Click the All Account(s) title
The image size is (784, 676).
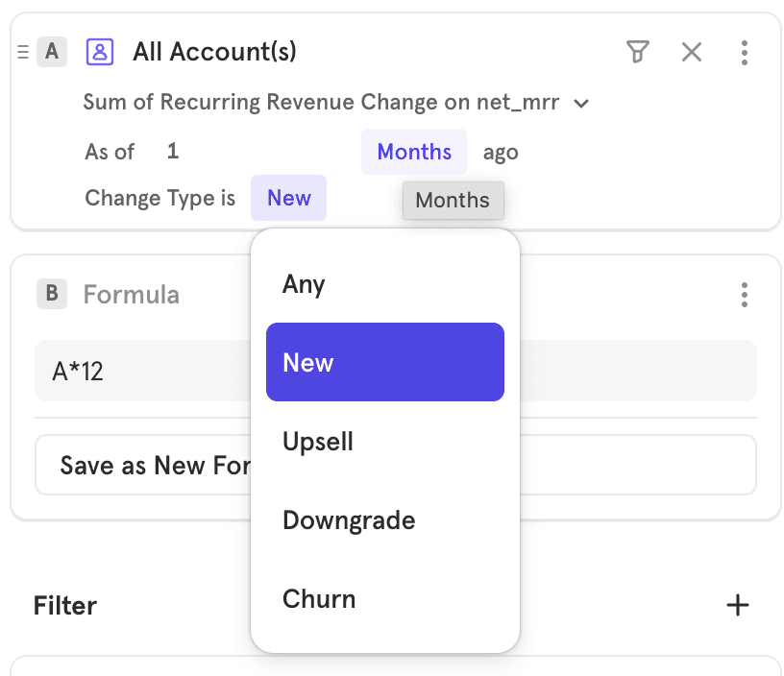[214, 52]
